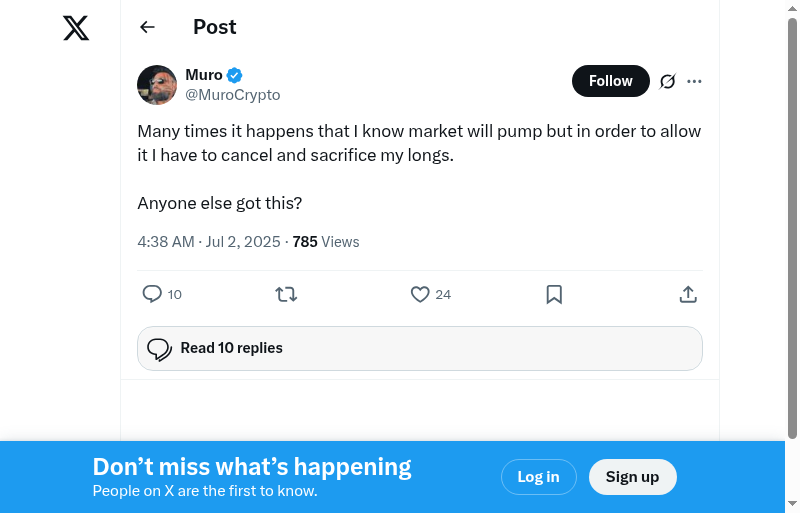Open the 4:38 AM Jul 2, 2025 timestamp

(x=210, y=242)
